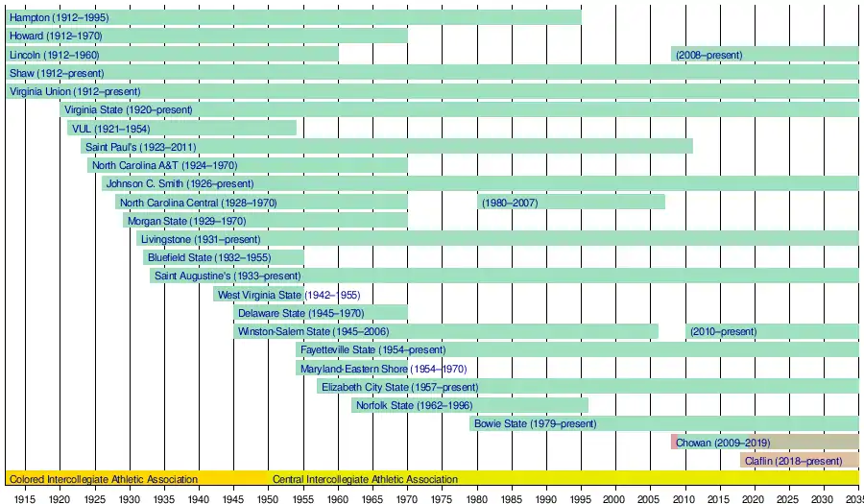Click Delaware State (1945–1970) label
The height and width of the screenshot is (504, 864).
click(x=300, y=313)
